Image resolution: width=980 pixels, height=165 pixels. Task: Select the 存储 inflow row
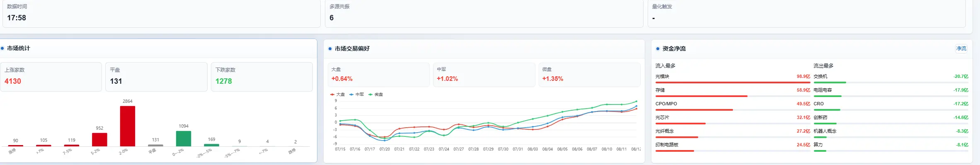click(733, 92)
